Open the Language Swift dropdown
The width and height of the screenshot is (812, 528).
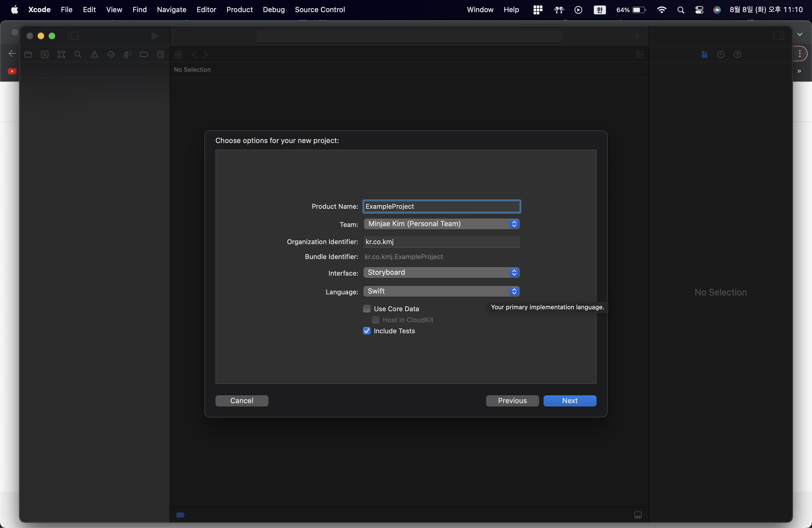tap(441, 291)
